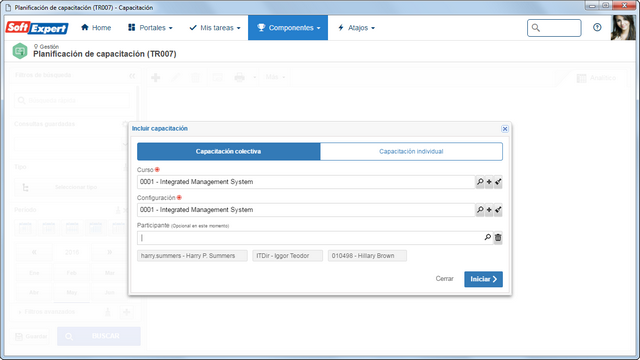640x360 pixels.
Task: Select month Mar in period filter
Action: pos(110,273)
